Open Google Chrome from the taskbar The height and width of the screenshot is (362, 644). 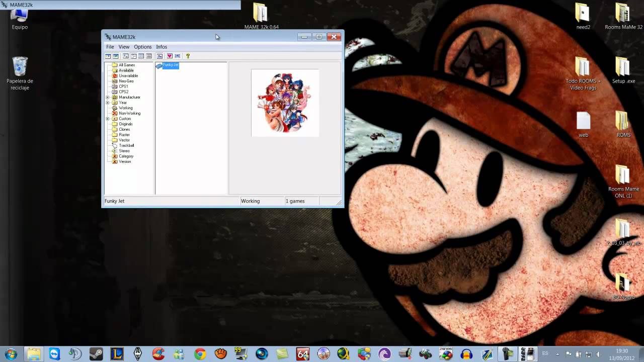[200, 354]
